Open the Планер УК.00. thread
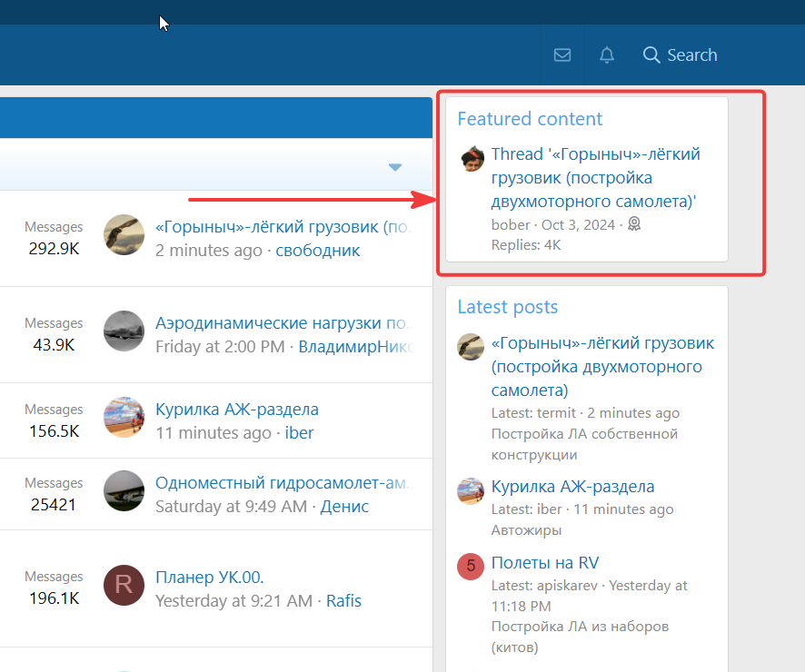Viewport: 805px width, 672px height. [x=210, y=577]
